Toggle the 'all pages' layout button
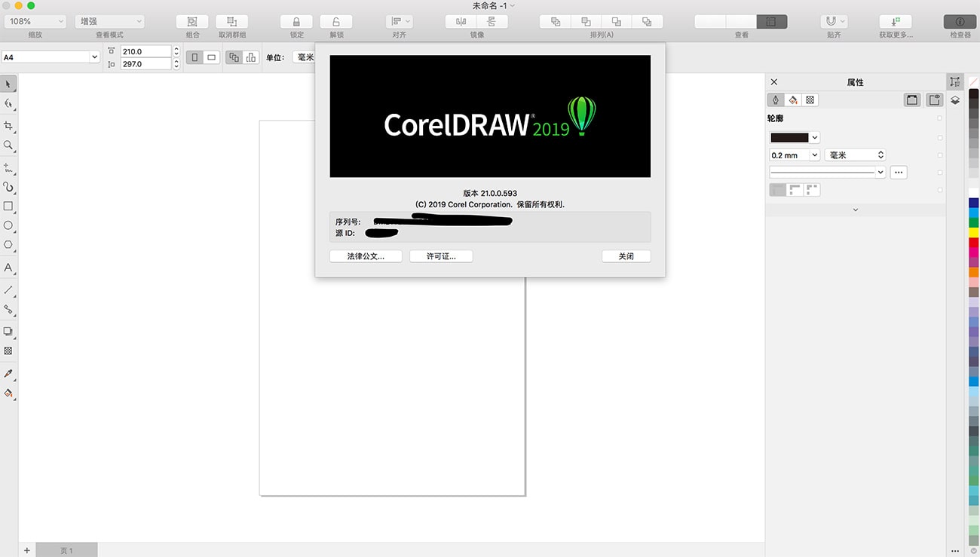980x557 pixels. click(234, 57)
